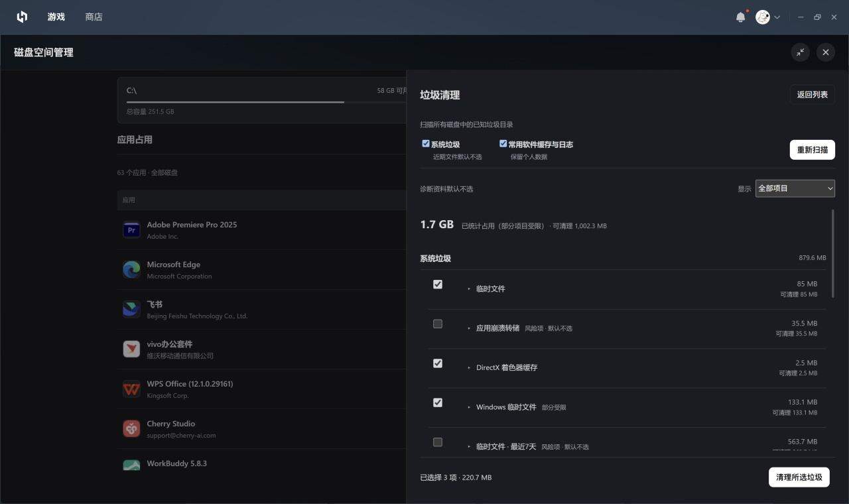Screen dimensions: 849x504
Task: Switch to the 游戏 tab
Action: pyautogui.click(x=56, y=17)
